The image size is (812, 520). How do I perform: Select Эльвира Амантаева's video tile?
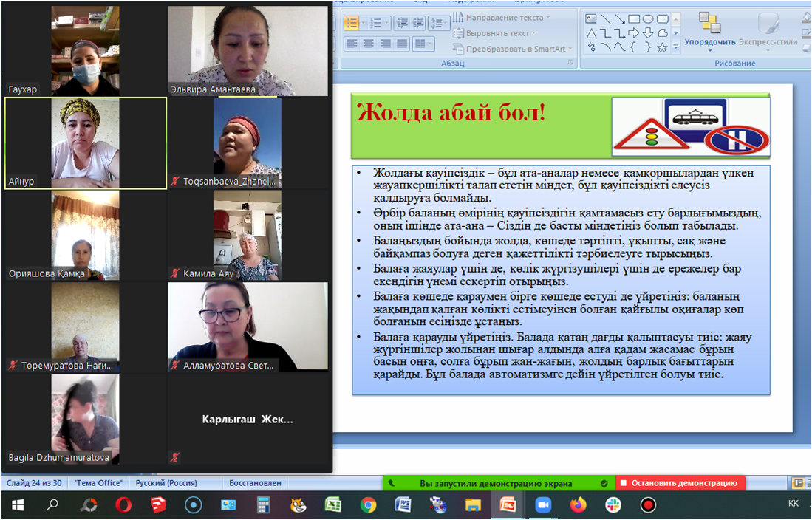click(248, 51)
